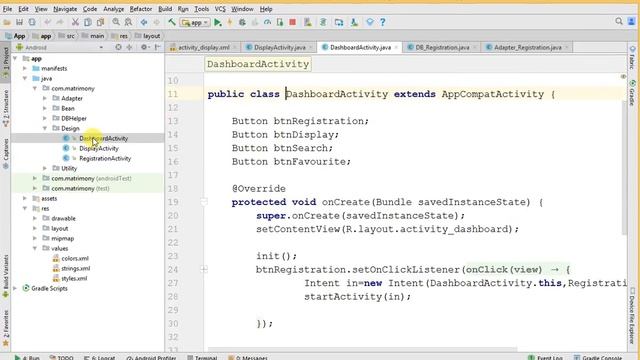This screenshot has height=360, width=640.
Task: Click the Save All toolbar icon
Action: 19,22
